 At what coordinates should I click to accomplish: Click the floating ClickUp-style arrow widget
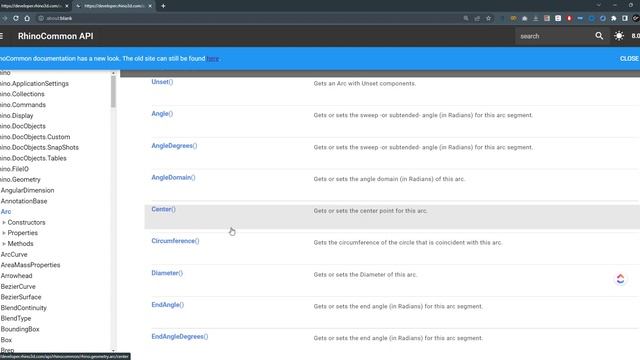(620, 279)
